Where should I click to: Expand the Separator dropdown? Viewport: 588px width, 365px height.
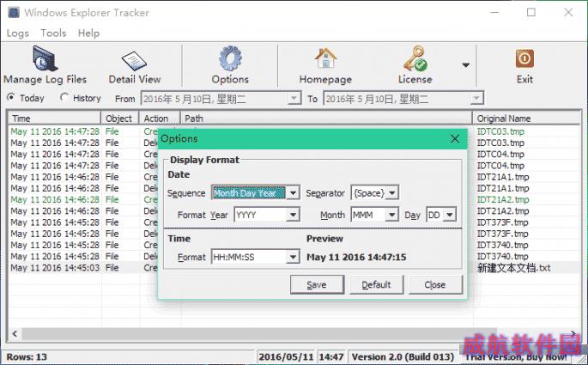[x=392, y=193]
